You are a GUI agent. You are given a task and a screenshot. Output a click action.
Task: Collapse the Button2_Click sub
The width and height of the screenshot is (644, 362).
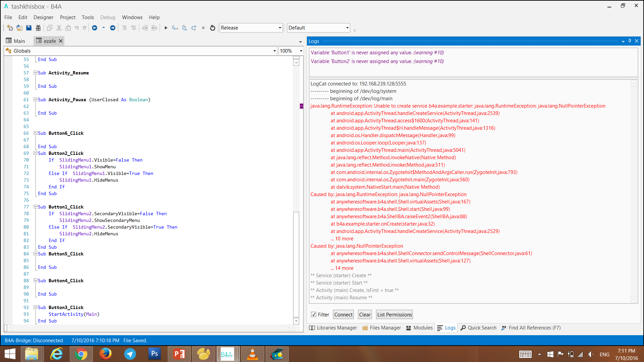(x=35, y=153)
